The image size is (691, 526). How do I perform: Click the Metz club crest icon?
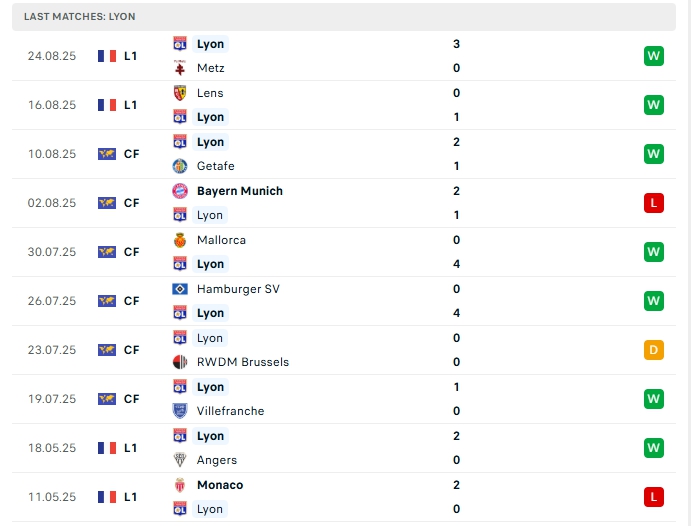(x=180, y=68)
